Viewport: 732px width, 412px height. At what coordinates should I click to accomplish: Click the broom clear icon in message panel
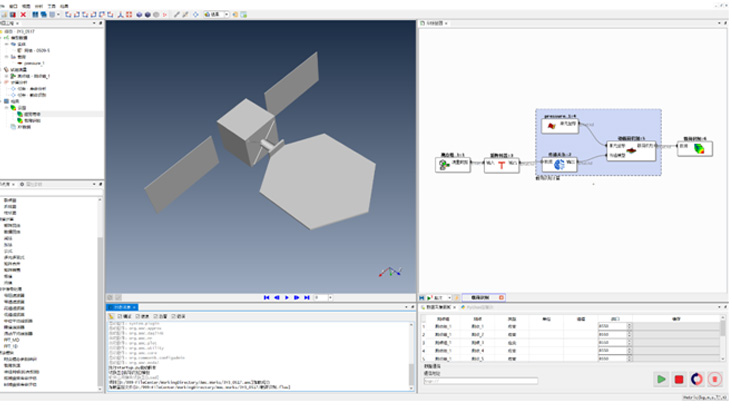click(x=111, y=316)
